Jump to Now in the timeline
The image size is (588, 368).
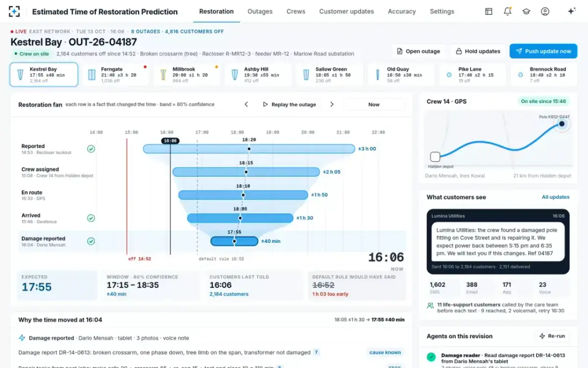tap(374, 105)
